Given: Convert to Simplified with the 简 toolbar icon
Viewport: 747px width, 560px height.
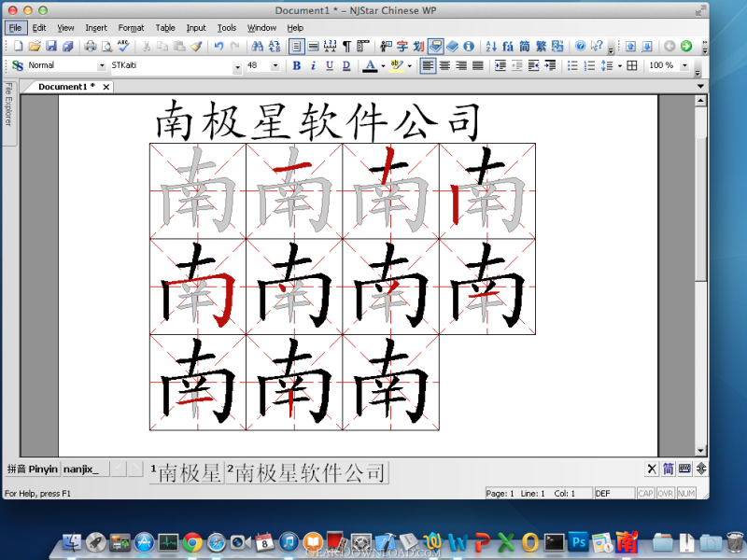Looking at the screenshot, I should 525,46.
